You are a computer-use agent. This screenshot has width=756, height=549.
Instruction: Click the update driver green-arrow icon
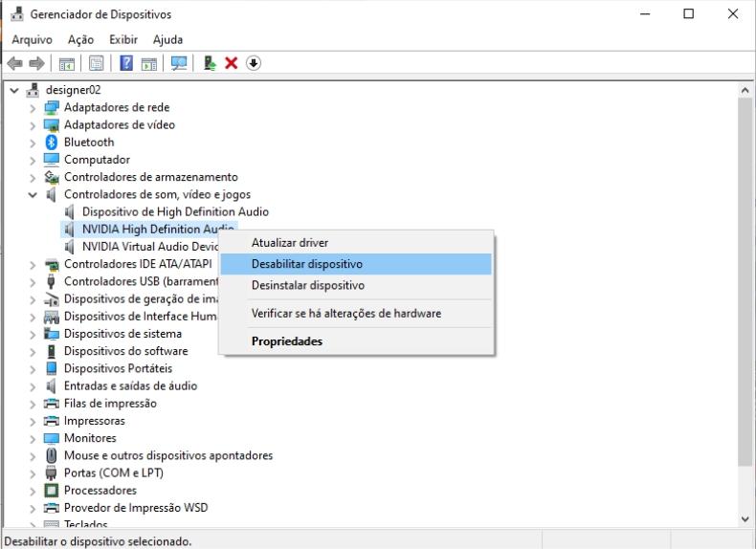210,63
